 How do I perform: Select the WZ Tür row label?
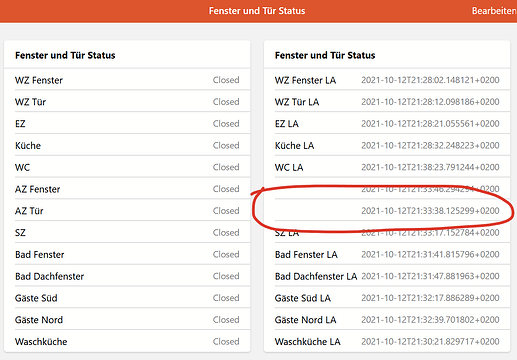pyautogui.click(x=30, y=102)
